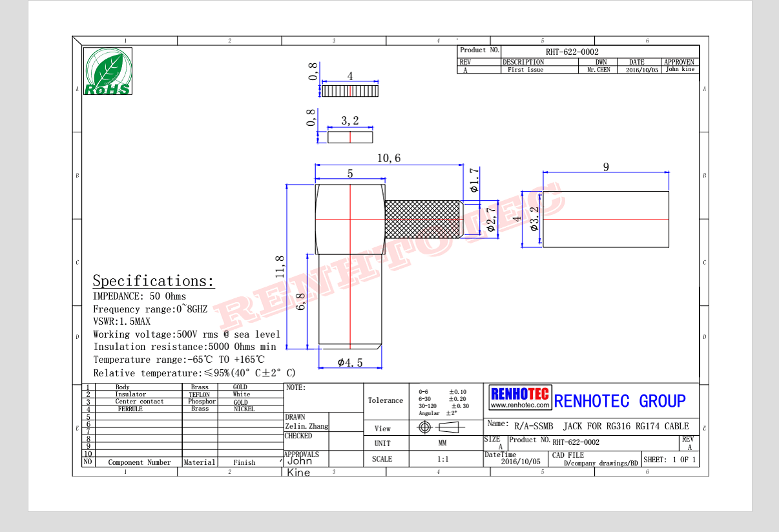Click the IMPEDANCE: 50 Ohms line
Screen dimensions: 779x532
140,296
